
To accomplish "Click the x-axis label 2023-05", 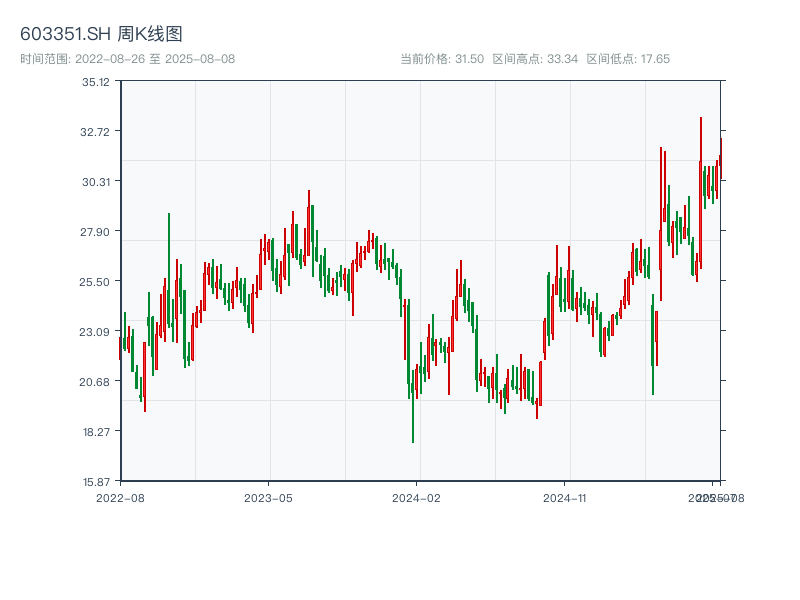I will pos(268,498).
